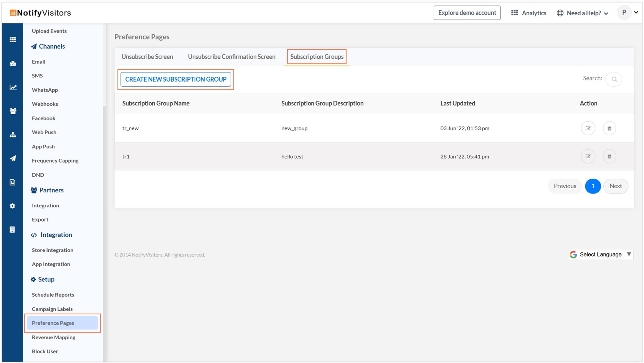Click Create New Subscription Group button
This screenshot has height=363, width=644.
pos(176,79)
